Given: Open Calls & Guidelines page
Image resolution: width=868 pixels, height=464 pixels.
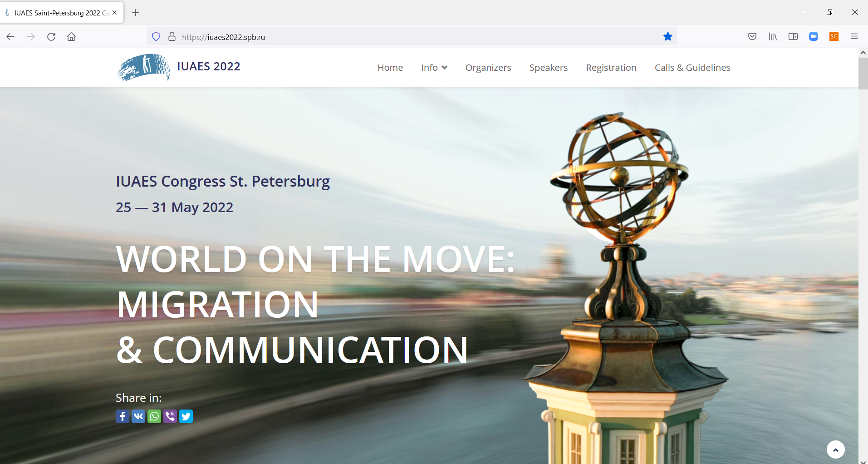Looking at the screenshot, I should [x=692, y=68].
